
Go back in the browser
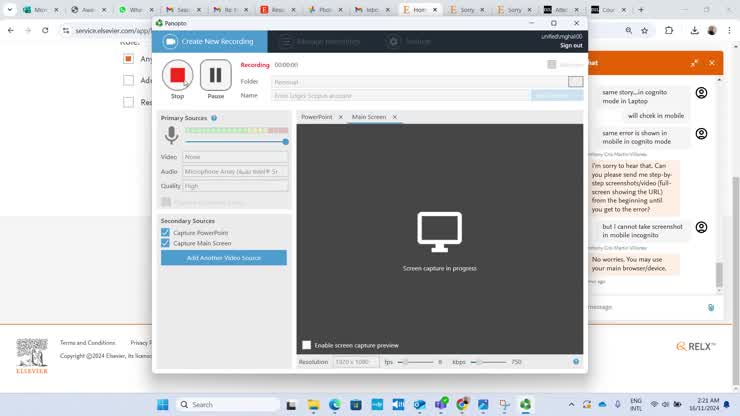[11, 31]
